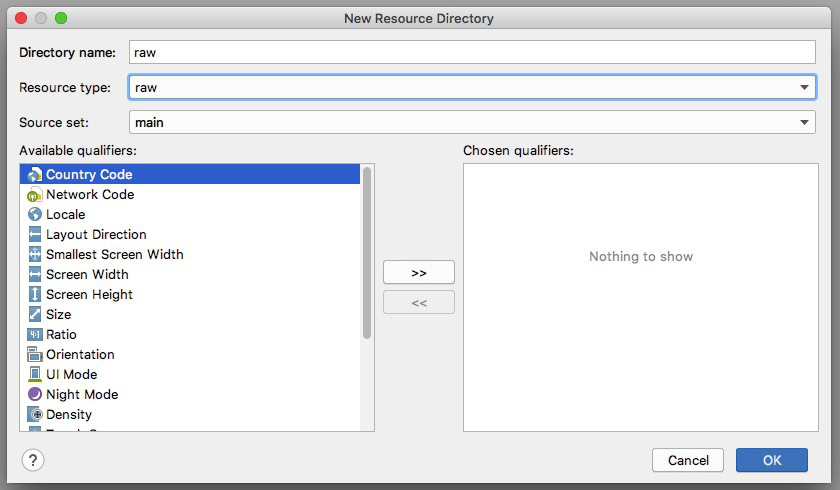840x490 pixels.
Task: Select the Ratio qualifier
Action: tap(190, 335)
